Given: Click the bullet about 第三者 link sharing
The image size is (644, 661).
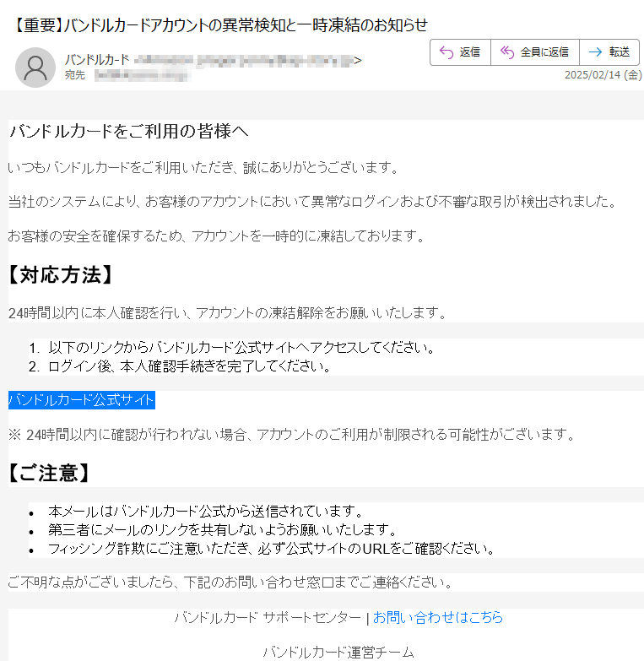Looking at the screenshot, I should click(x=222, y=530).
